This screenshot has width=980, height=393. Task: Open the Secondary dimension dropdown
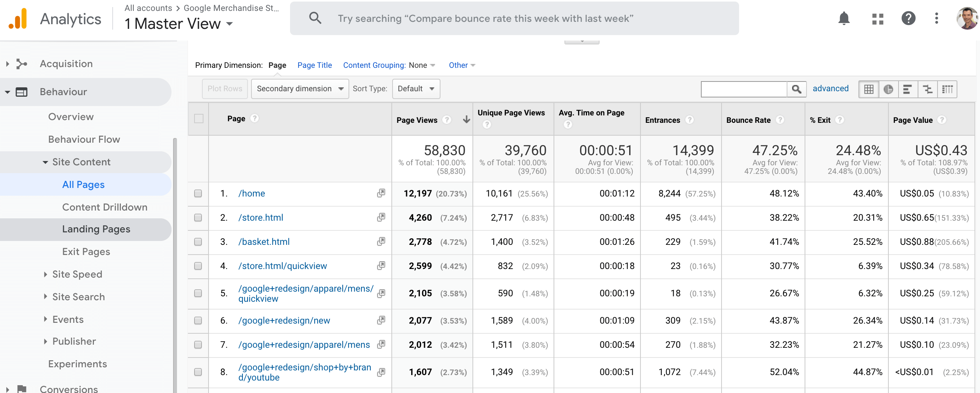300,89
